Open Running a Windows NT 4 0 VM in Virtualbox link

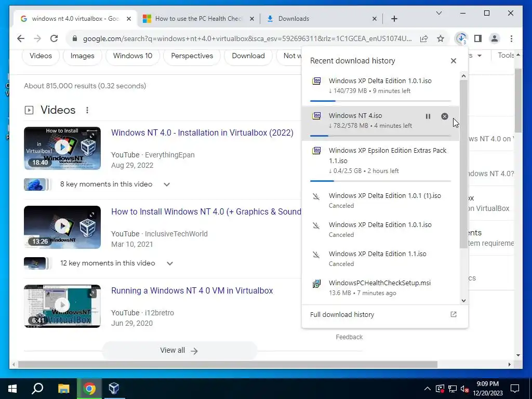coord(192,291)
